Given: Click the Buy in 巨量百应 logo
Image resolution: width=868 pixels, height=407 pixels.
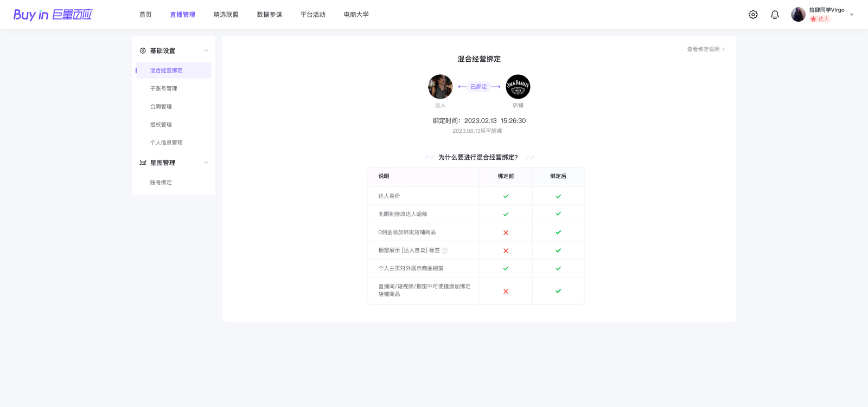Looking at the screenshot, I should pos(53,15).
